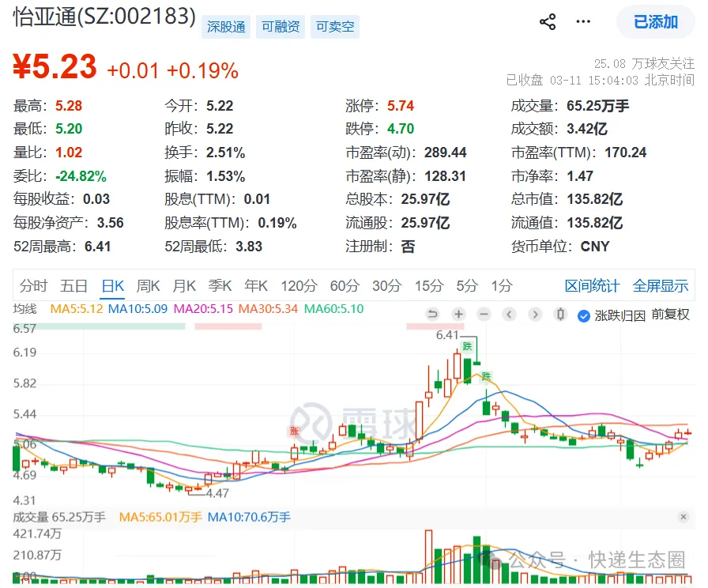Toggle the 涨跌归因 checkbox
Screen dimensions: 708x588
point(583,315)
